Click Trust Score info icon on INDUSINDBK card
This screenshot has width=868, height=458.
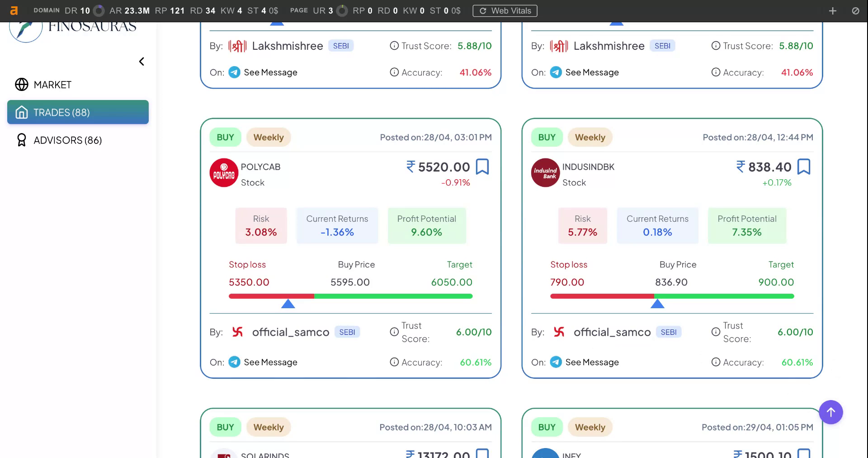click(x=716, y=332)
